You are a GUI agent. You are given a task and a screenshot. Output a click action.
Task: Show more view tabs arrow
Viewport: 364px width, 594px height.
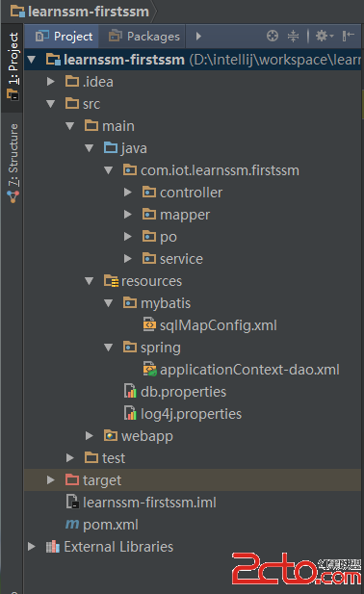(198, 37)
